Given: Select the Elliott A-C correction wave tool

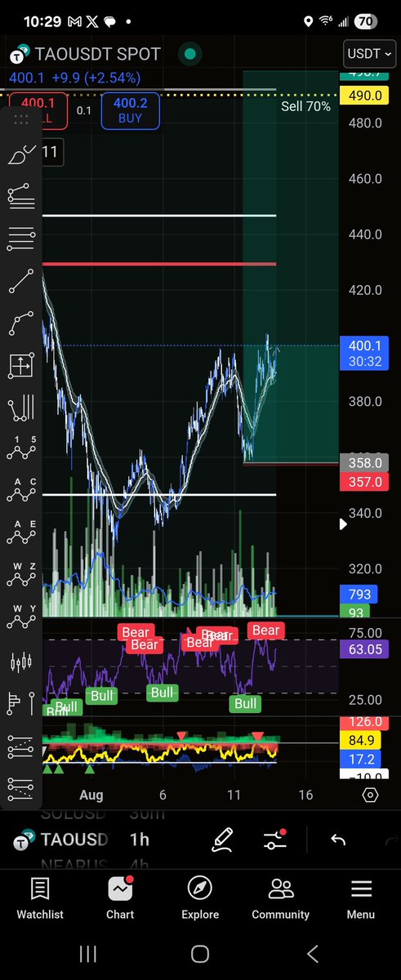Looking at the screenshot, I should (x=21, y=492).
